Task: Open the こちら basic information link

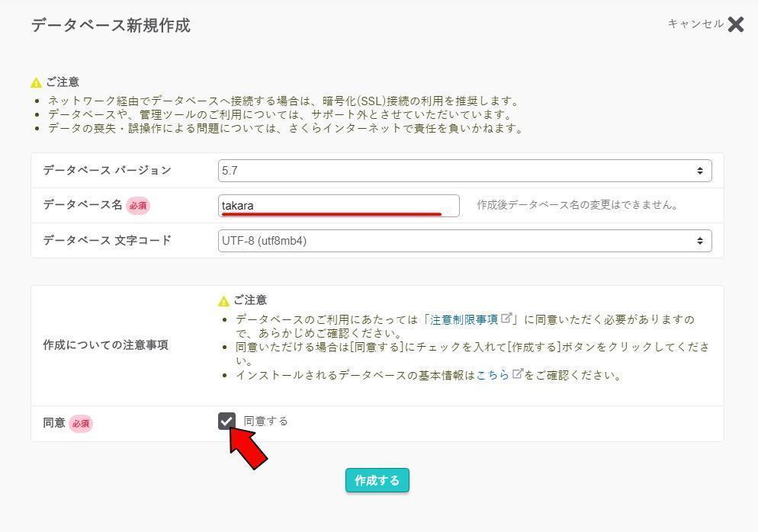Action: 493,375
